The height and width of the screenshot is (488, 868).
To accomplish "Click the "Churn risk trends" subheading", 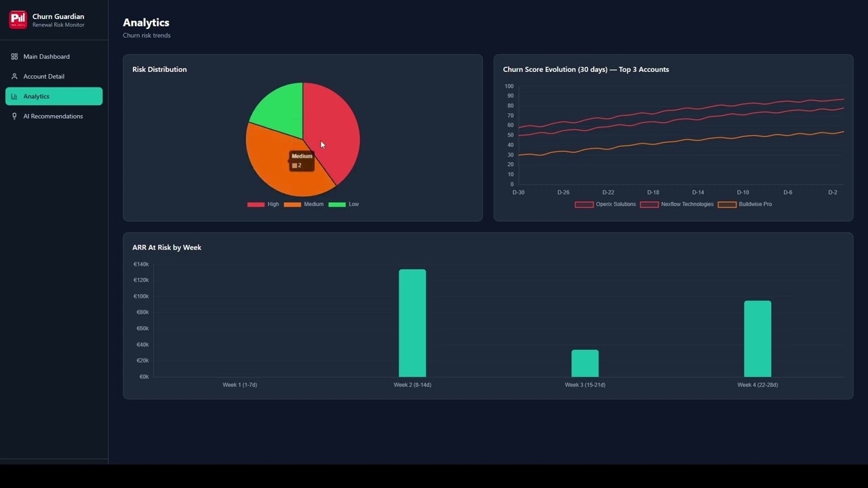I will click(x=146, y=35).
